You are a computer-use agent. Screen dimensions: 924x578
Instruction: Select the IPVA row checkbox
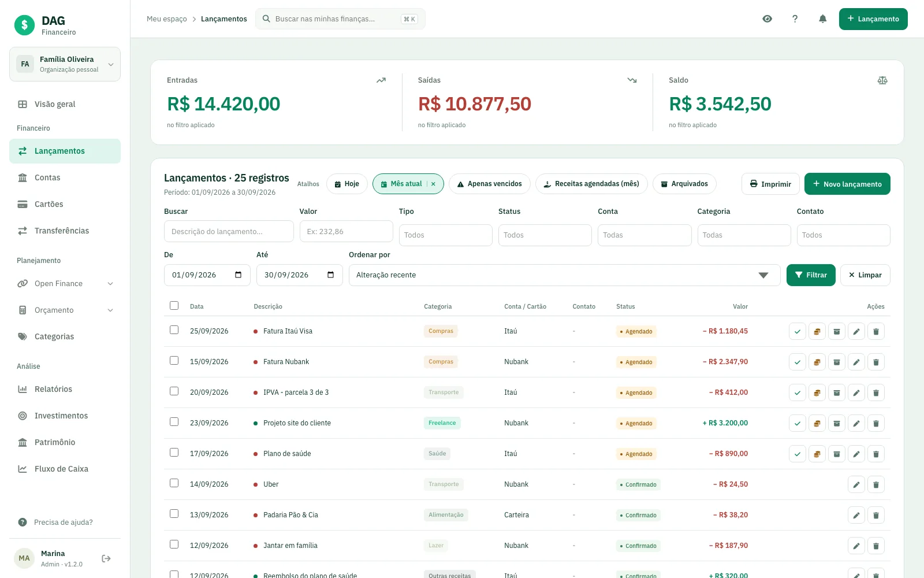pos(174,391)
